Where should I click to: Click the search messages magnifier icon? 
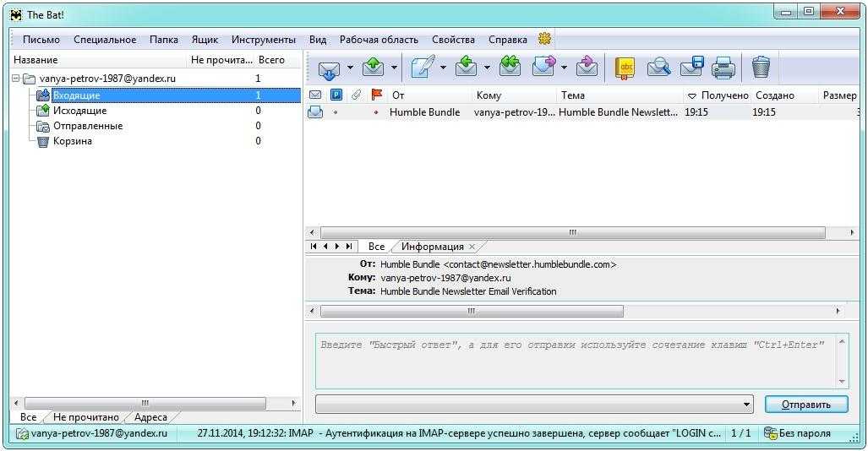(x=658, y=67)
